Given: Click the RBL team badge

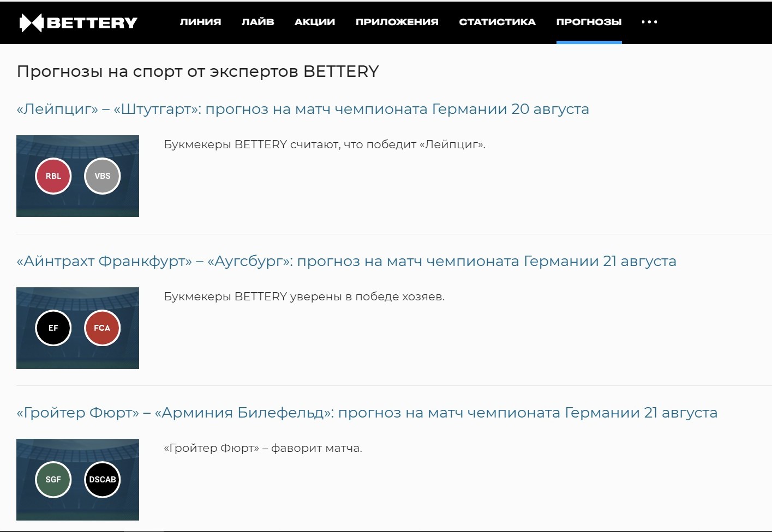Looking at the screenshot, I should 53,176.
